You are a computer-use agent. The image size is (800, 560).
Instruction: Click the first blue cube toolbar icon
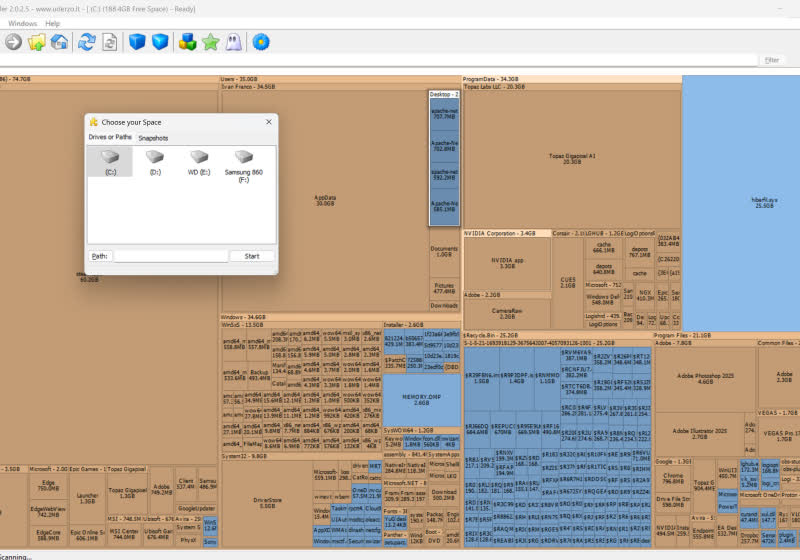tap(138, 42)
